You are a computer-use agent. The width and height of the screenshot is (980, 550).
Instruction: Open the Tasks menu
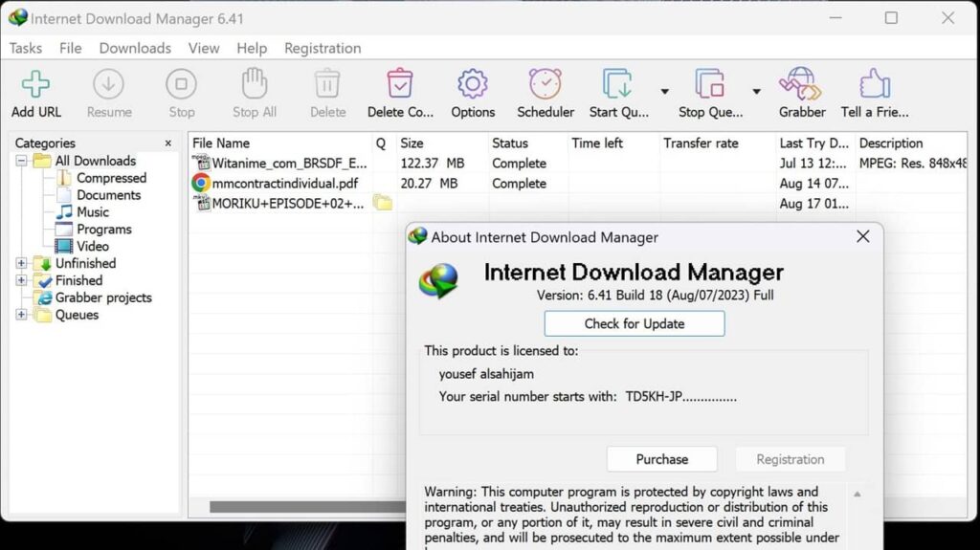point(26,48)
